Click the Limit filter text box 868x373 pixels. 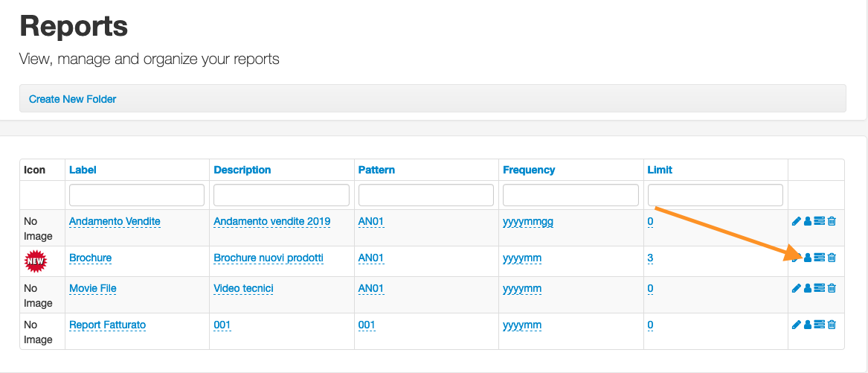click(716, 195)
